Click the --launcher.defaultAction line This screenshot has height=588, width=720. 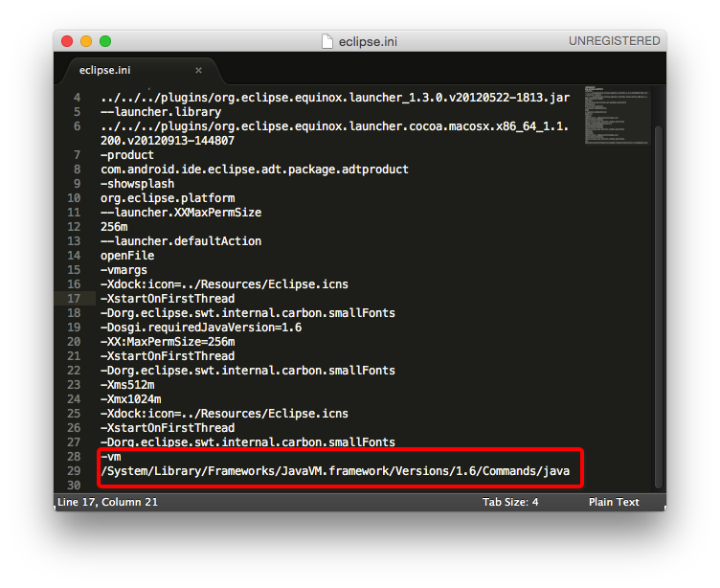(x=181, y=241)
